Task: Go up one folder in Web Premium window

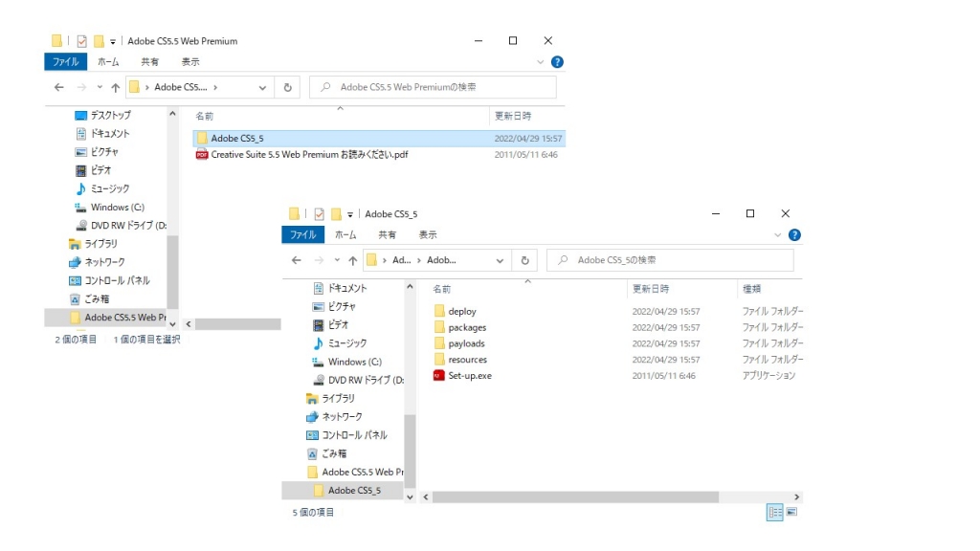Action: tap(116, 87)
